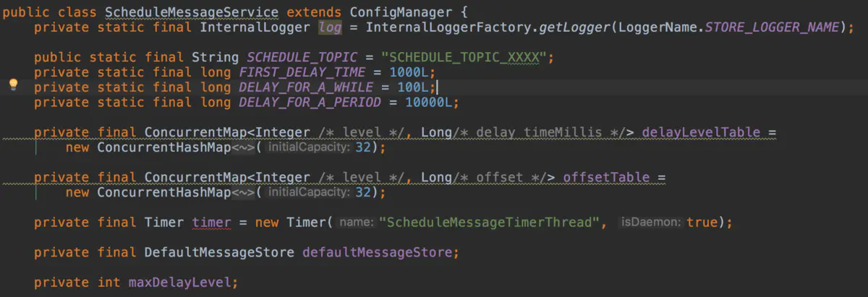Click the "ScheduleMessageTimerThread" string
Viewport: 868px width, 297px height.
pos(492,223)
